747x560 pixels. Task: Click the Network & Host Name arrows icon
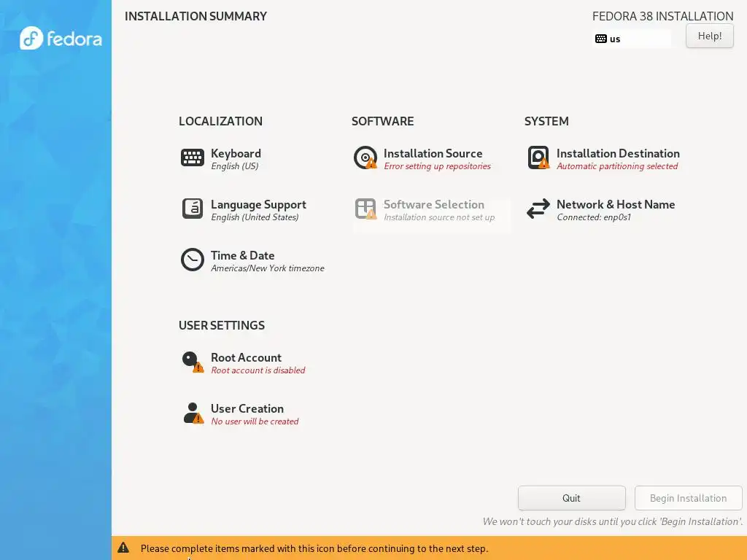click(538, 209)
